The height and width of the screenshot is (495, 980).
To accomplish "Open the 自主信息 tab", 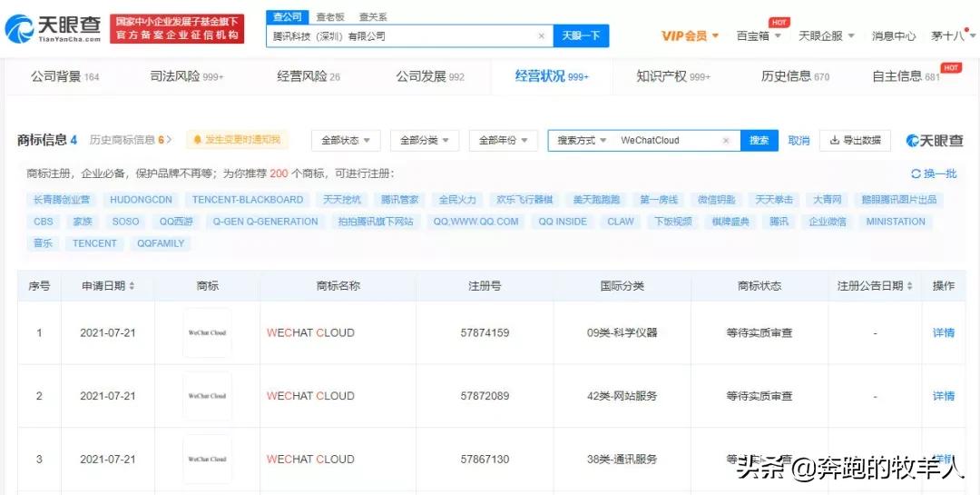I will [x=906, y=77].
